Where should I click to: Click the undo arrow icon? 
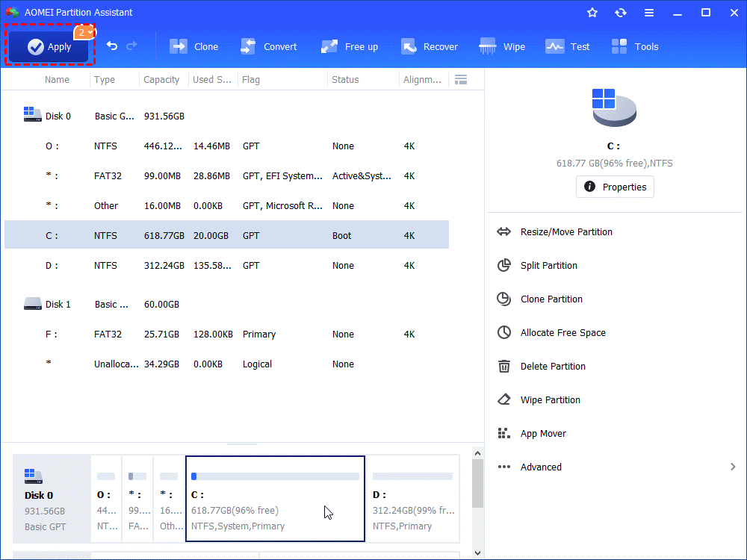[x=112, y=46]
